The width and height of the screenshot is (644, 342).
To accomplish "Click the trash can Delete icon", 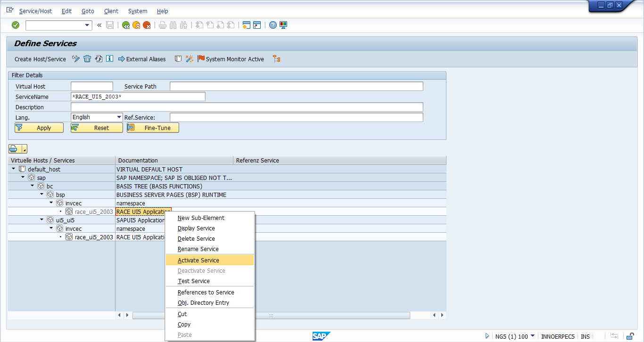I will (x=87, y=59).
